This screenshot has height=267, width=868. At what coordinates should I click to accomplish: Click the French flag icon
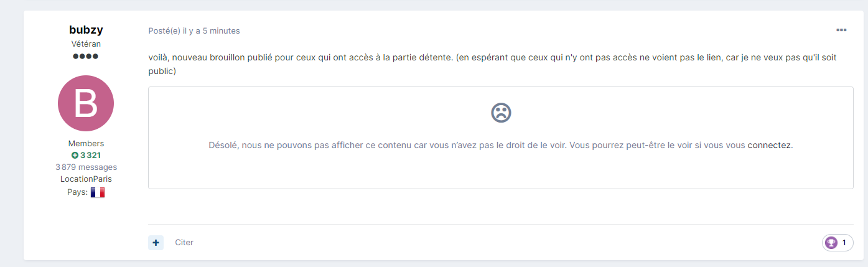[x=98, y=192]
